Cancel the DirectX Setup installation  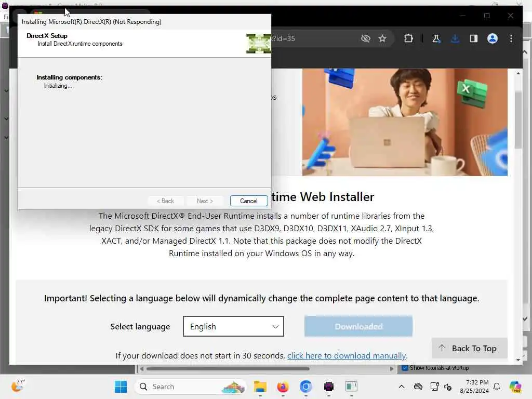point(249,201)
